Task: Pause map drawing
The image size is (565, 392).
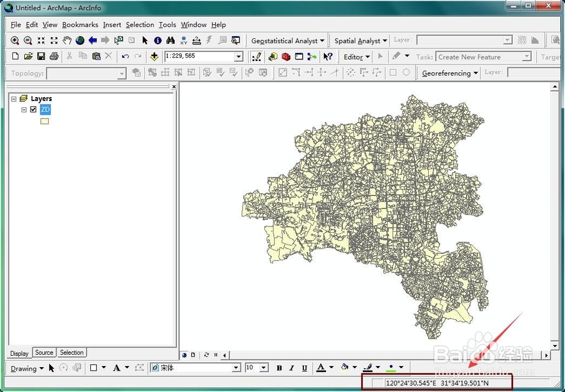Action: coord(215,355)
